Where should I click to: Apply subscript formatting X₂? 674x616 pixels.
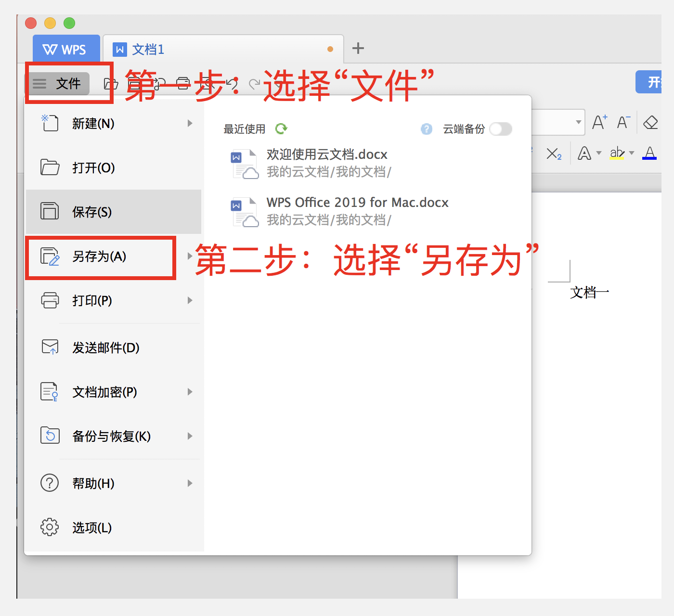coord(554,154)
